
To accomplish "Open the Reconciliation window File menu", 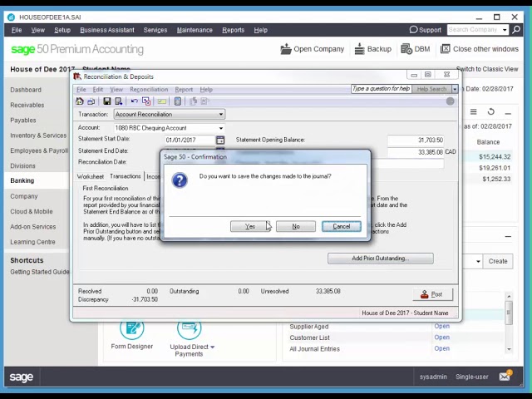I will [x=81, y=90].
